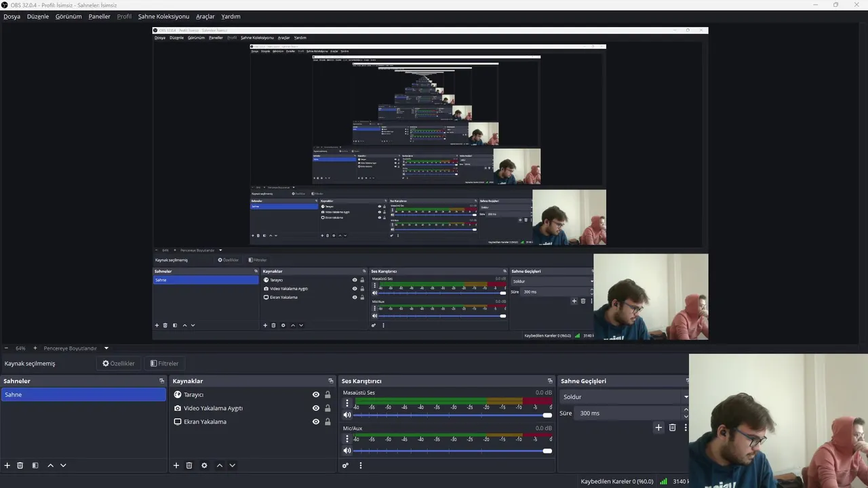
Task: Open the Sahne Koleksiyonu menu
Action: click(x=163, y=16)
